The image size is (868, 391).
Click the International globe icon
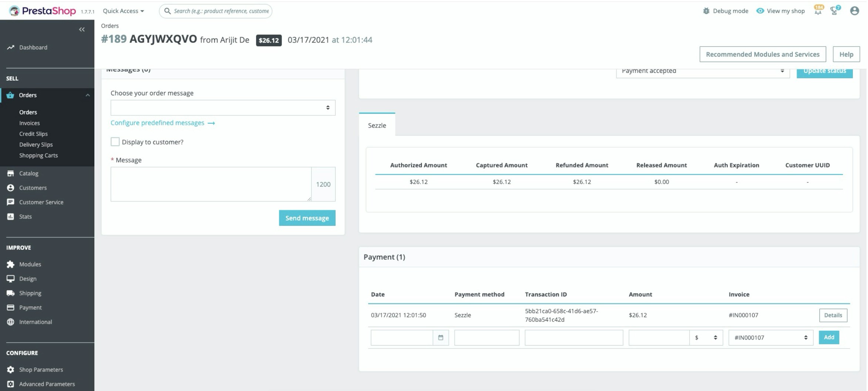pos(11,322)
